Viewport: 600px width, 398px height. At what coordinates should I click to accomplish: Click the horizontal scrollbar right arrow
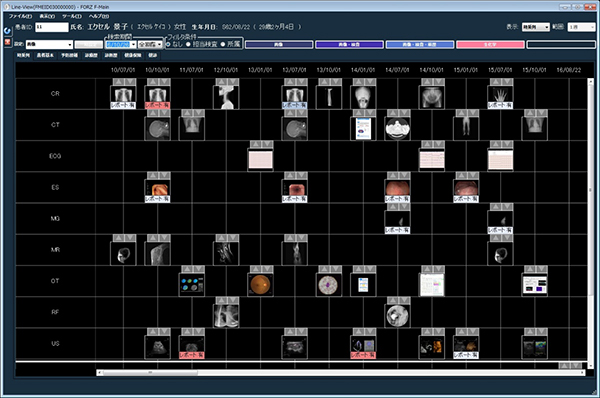pyautogui.click(x=582, y=372)
